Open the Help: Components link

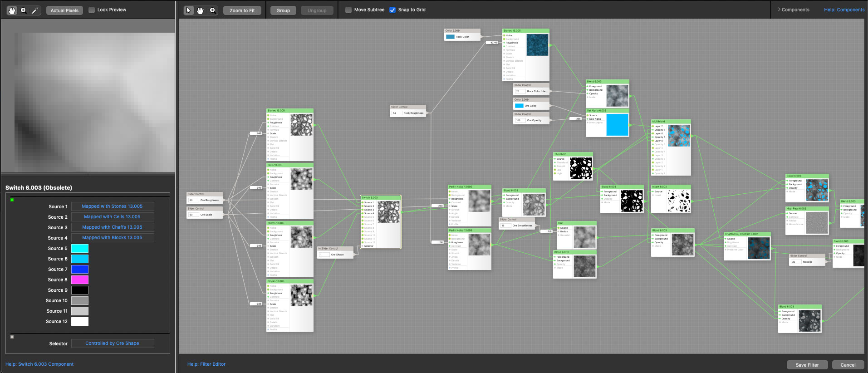(844, 10)
